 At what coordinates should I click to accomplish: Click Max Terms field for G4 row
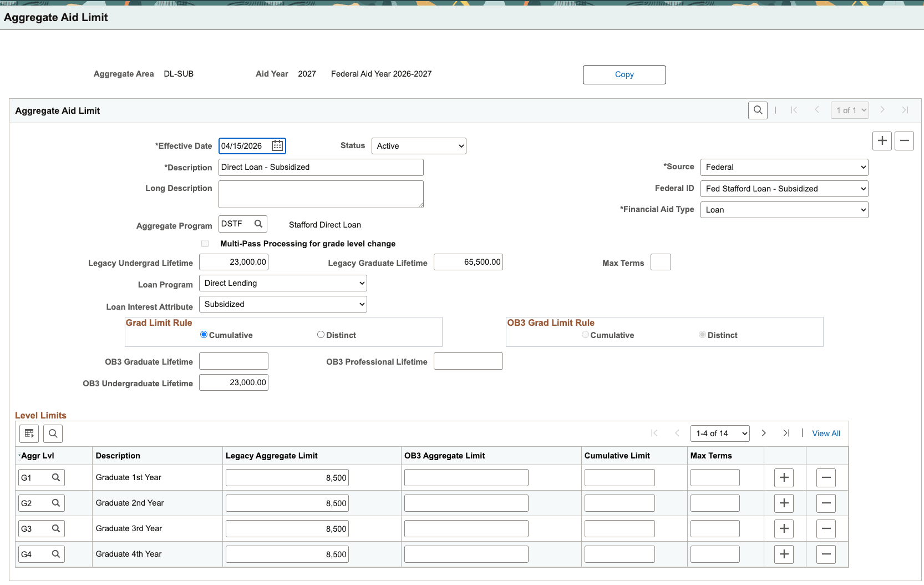pyautogui.click(x=715, y=554)
